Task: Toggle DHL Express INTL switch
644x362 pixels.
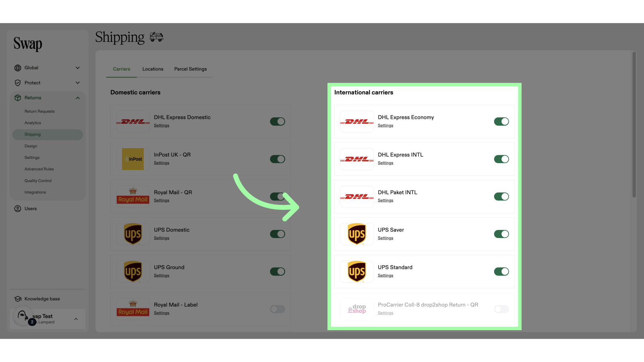Action: click(501, 159)
